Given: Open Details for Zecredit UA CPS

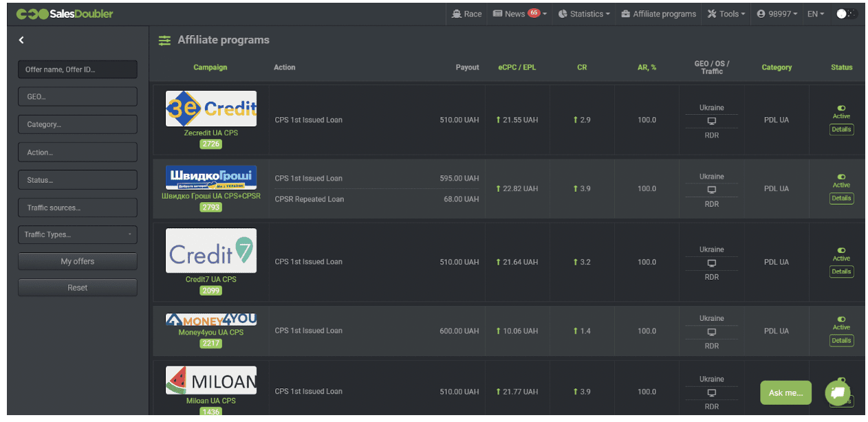Looking at the screenshot, I should (841, 129).
